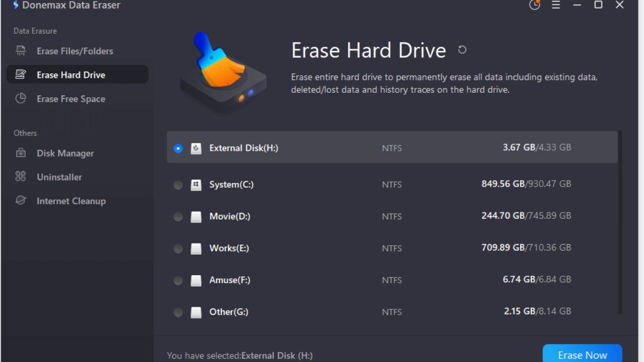The image size is (644, 362).
Task: Click the Other(G:) drive icon
Action: coord(196,312)
